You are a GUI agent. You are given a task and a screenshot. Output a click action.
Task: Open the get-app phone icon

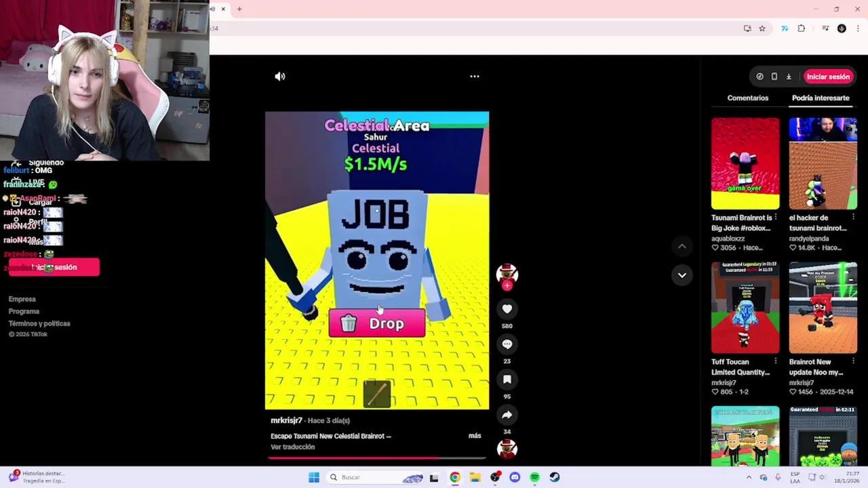774,77
